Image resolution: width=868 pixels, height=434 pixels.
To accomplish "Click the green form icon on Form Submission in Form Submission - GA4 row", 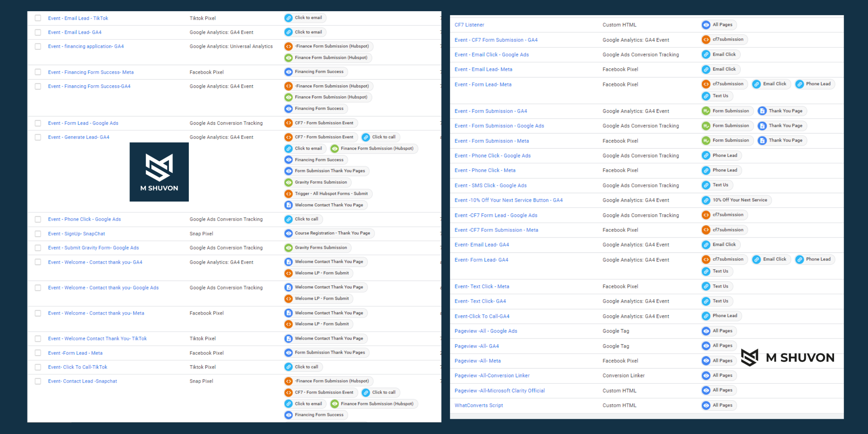I will (706, 111).
